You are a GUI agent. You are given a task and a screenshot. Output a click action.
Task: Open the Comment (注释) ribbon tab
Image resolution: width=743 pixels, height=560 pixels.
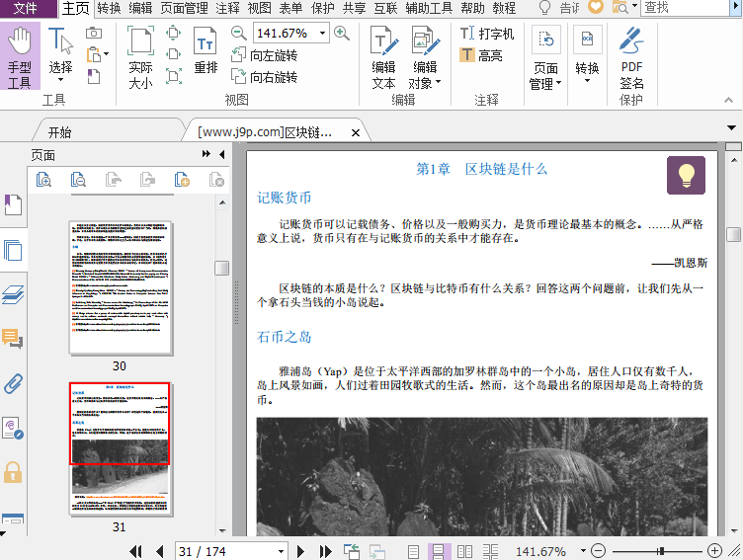227,8
